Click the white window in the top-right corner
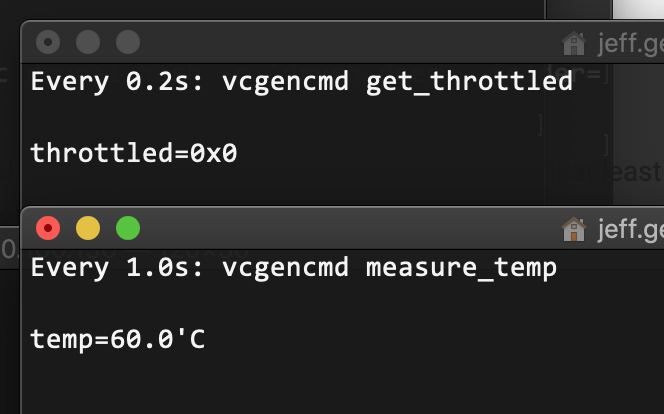Viewport: 664px width, 414px height. pos(638,9)
